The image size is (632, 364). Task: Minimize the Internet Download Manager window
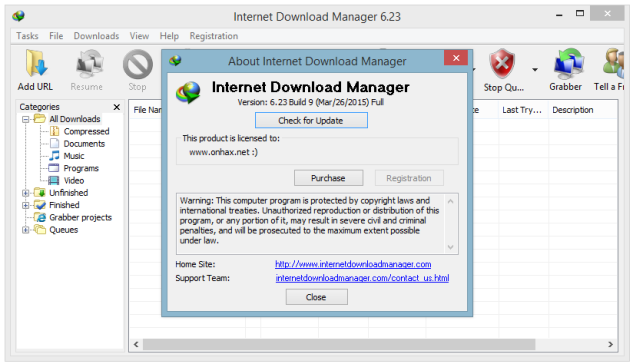coord(559,15)
